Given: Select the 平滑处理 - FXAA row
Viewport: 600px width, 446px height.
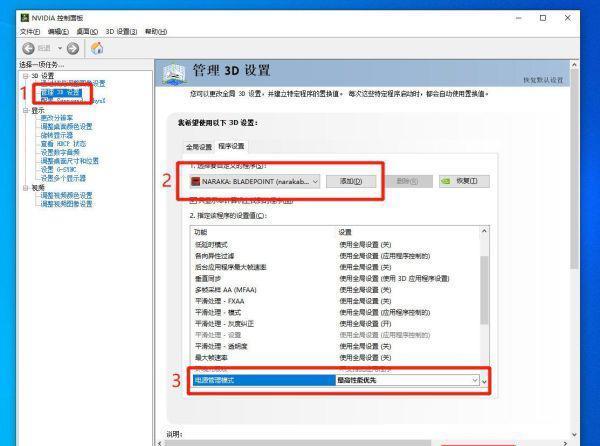Looking at the screenshot, I should click(335, 301).
